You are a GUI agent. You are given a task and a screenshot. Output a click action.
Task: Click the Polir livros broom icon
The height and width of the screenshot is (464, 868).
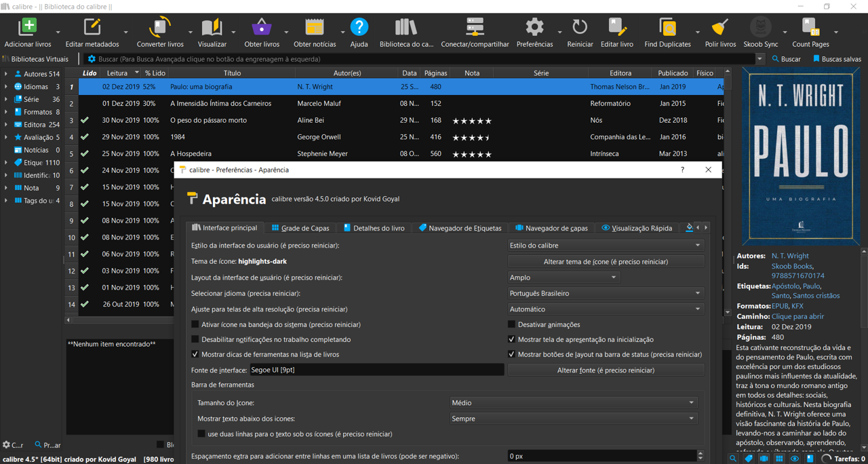[720, 27]
